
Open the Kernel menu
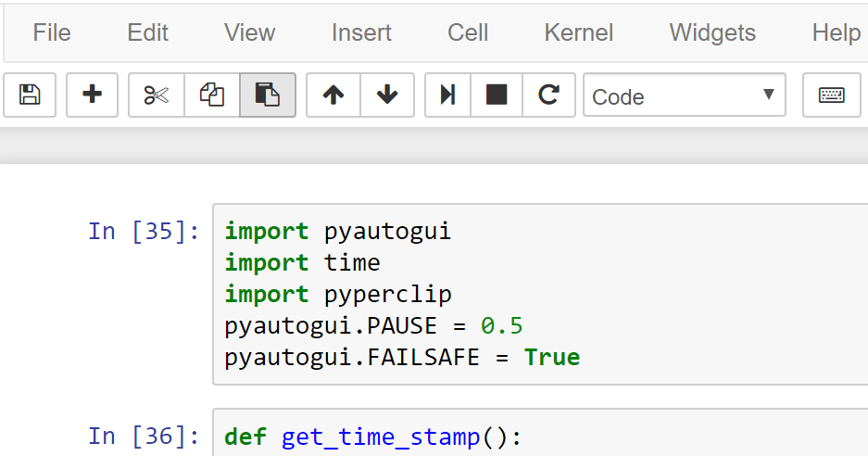point(578,32)
